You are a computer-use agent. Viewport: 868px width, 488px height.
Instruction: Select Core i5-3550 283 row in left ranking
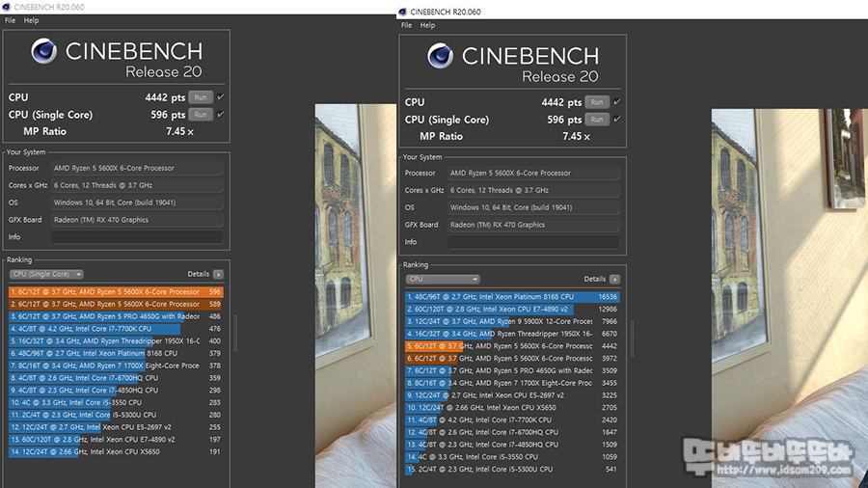116,402
